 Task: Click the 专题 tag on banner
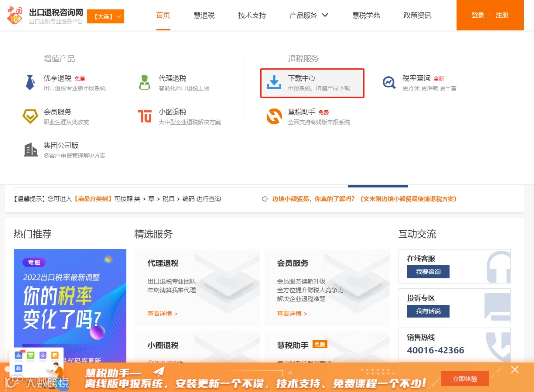tap(34, 262)
